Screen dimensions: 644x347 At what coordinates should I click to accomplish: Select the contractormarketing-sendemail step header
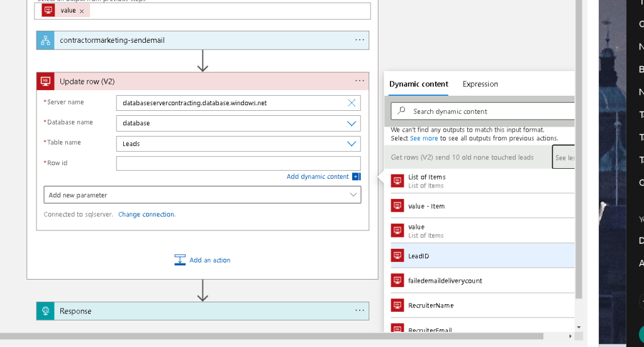203,40
